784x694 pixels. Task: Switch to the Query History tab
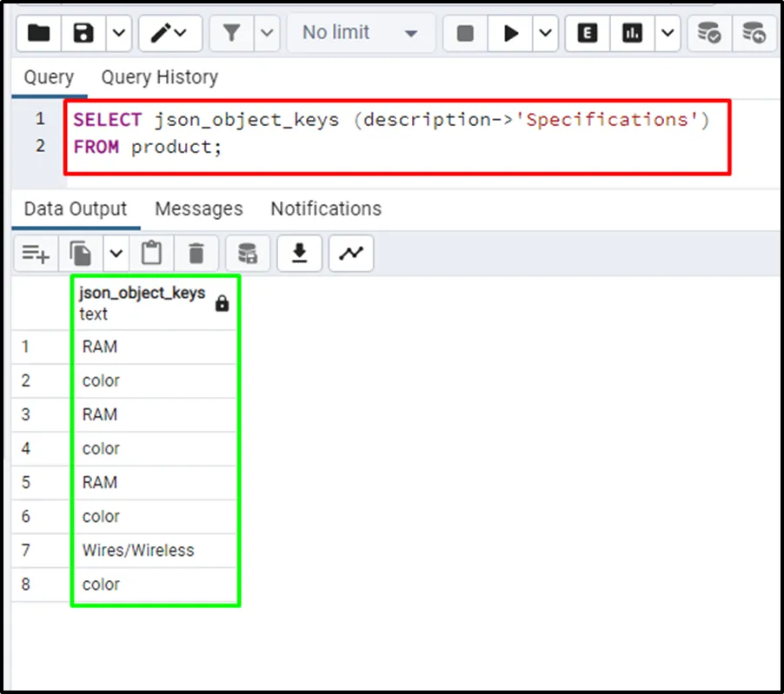pos(159,77)
